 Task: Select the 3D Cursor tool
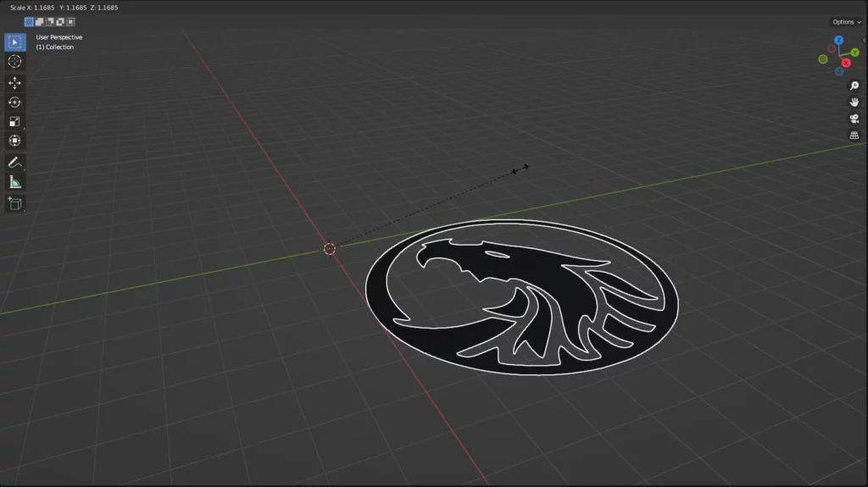click(x=15, y=62)
